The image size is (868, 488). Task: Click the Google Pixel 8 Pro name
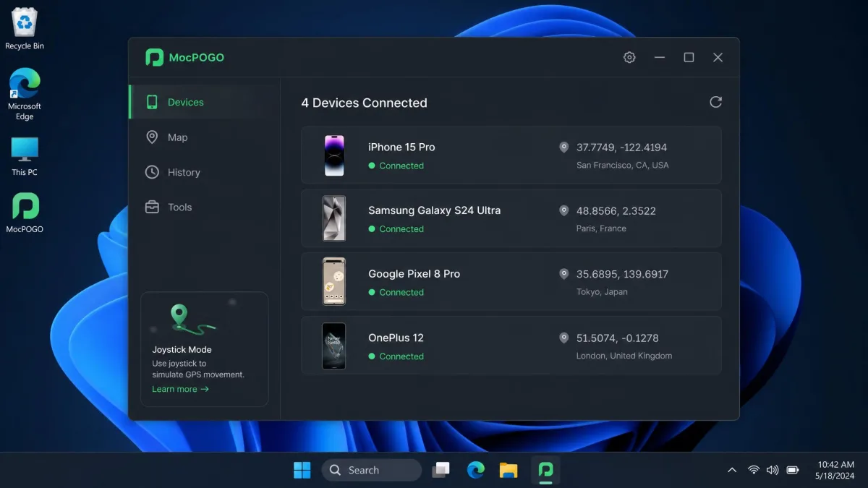coord(414,274)
